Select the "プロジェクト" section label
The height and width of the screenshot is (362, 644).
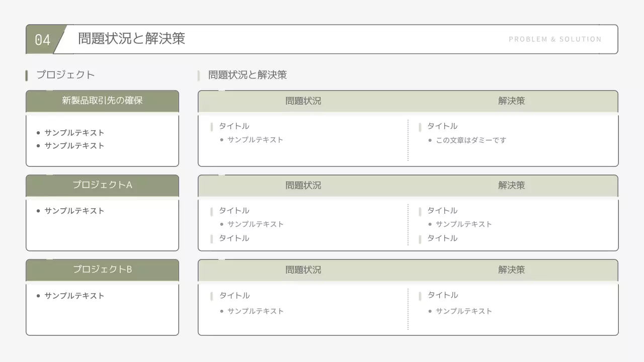[65, 74]
